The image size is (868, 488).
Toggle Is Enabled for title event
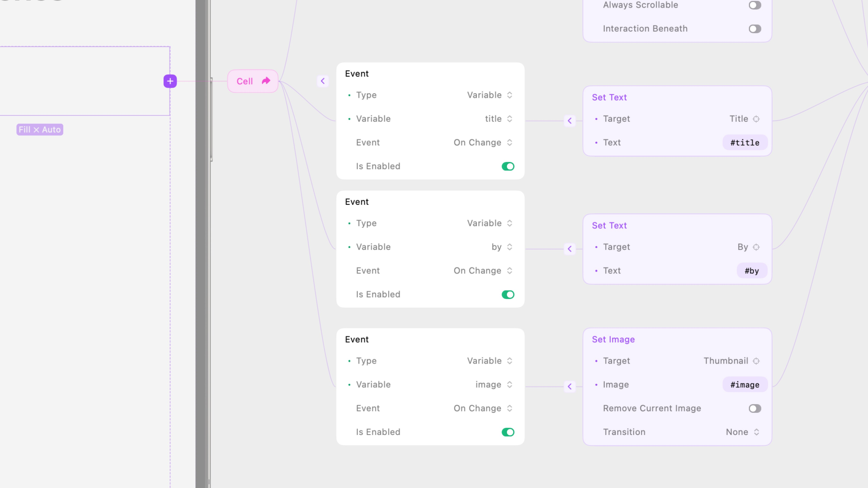pyautogui.click(x=508, y=166)
